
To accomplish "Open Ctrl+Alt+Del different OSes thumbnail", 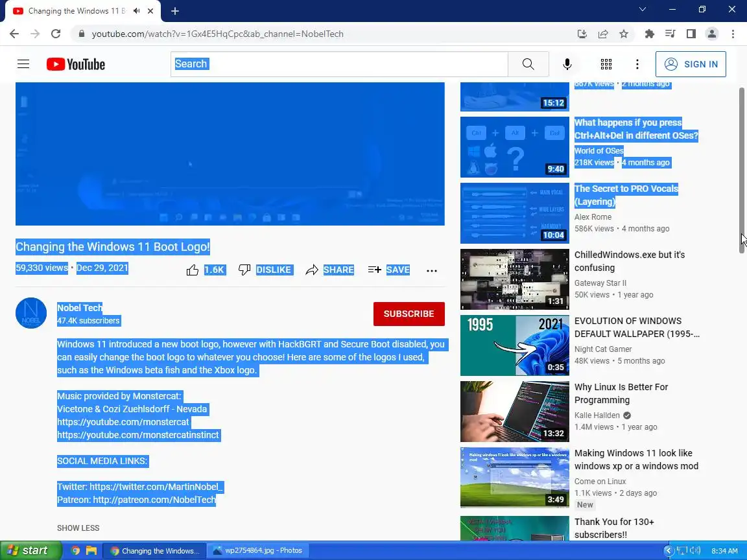I will [514, 147].
